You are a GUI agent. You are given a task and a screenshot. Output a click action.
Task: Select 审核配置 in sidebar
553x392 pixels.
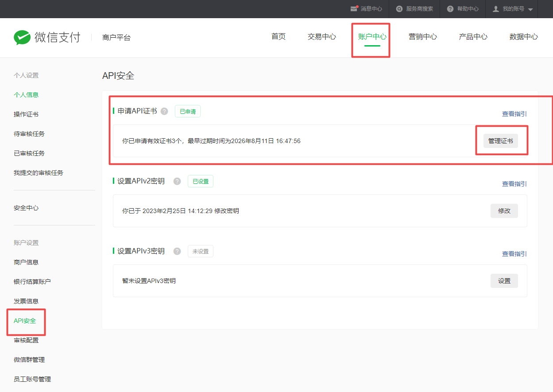point(26,340)
